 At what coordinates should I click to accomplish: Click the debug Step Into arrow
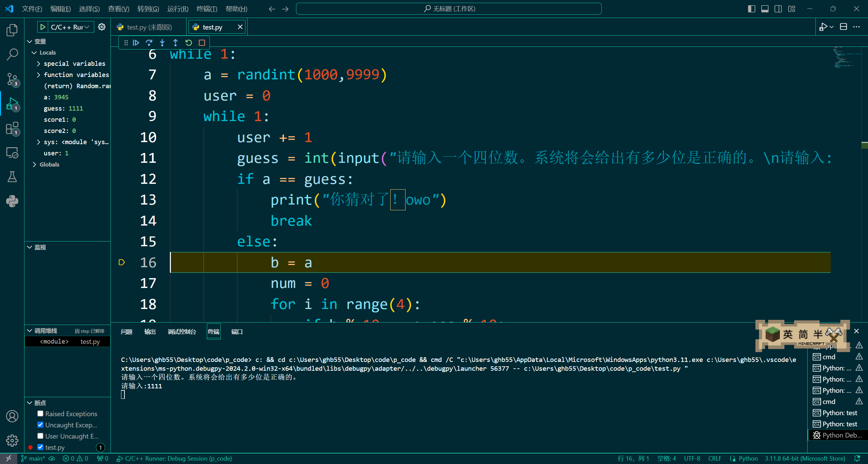point(162,43)
